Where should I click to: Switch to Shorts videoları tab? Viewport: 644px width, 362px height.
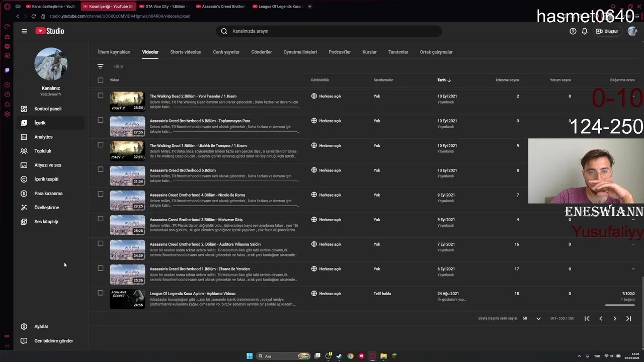(x=186, y=52)
